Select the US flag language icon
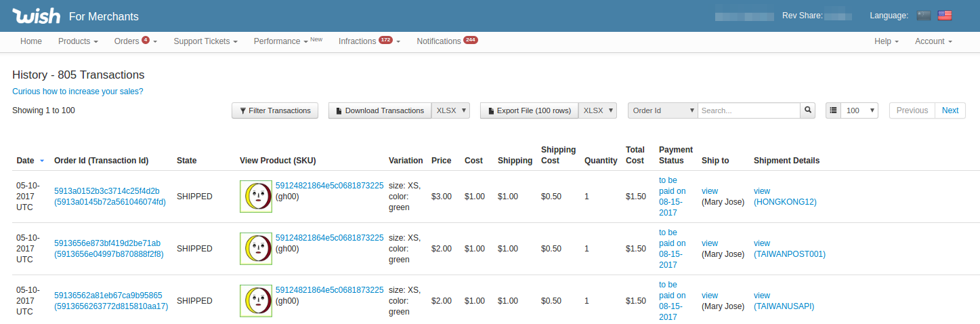 tap(945, 16)
